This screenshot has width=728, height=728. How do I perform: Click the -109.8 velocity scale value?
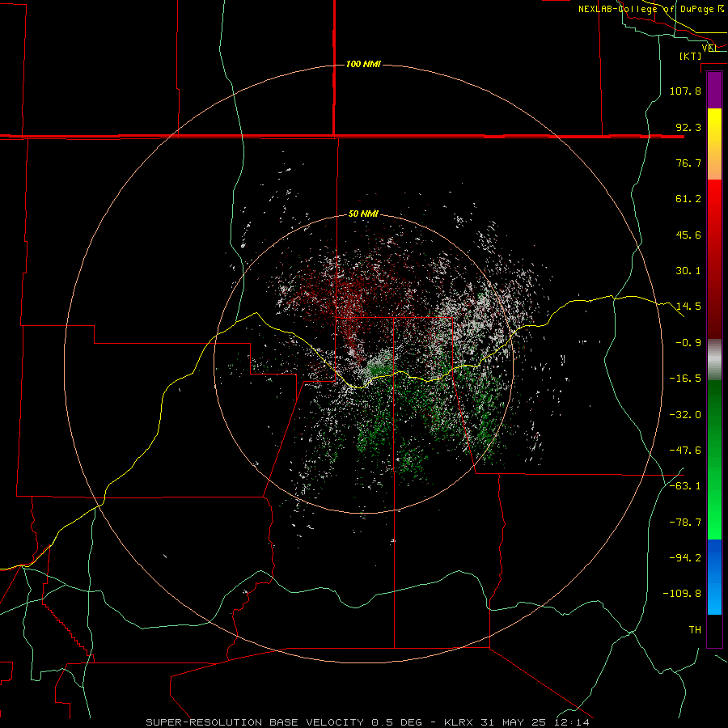(x=682, y=594)
